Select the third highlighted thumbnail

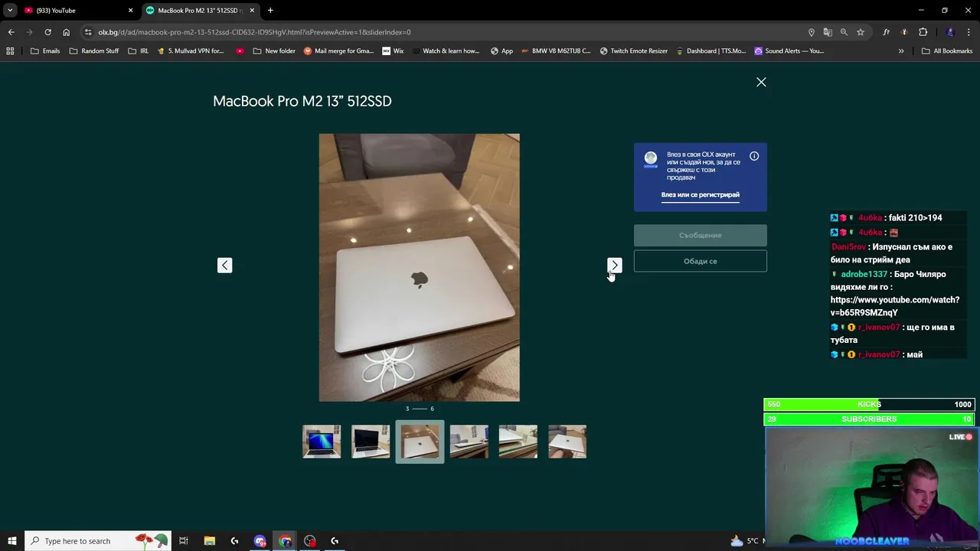420,442
